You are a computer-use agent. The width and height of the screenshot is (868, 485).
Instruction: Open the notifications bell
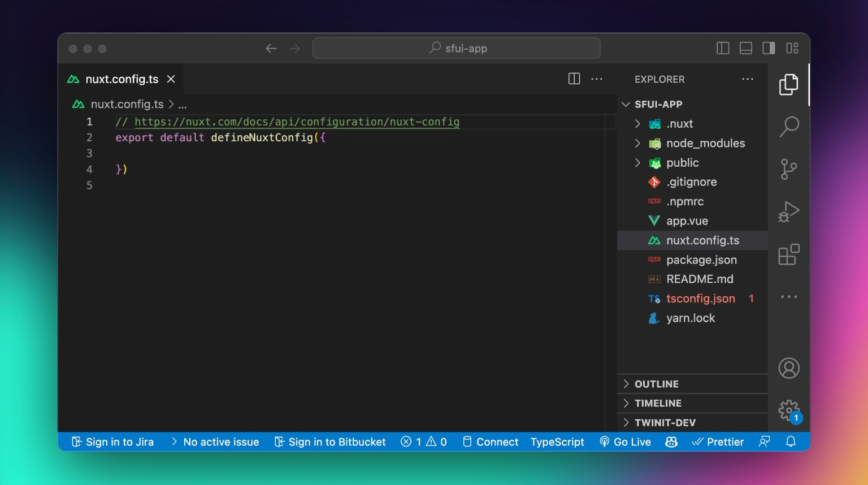[x=791, y=442]
